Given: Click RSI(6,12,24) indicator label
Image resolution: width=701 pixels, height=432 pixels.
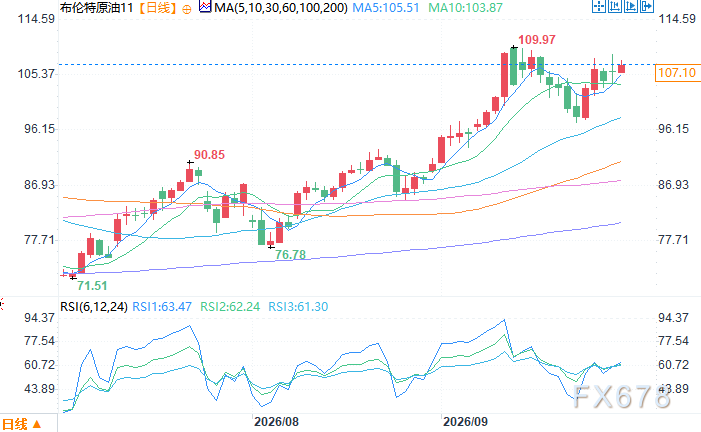Looking at the screenshot, I should point(94,307).
